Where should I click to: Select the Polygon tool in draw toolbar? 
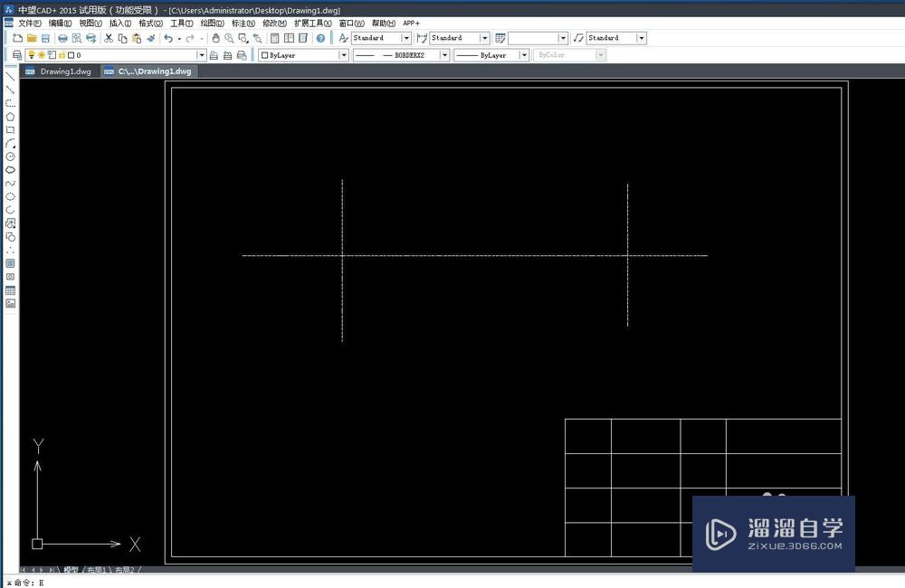10,115
